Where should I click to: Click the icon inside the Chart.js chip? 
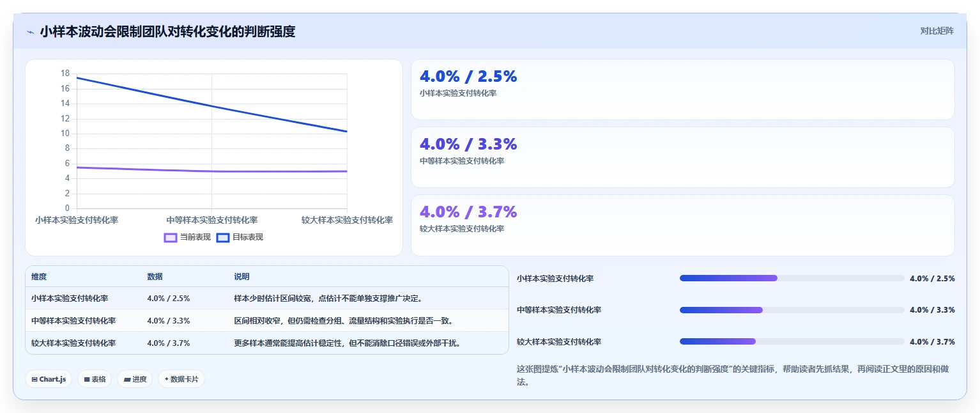pos(34,379)
